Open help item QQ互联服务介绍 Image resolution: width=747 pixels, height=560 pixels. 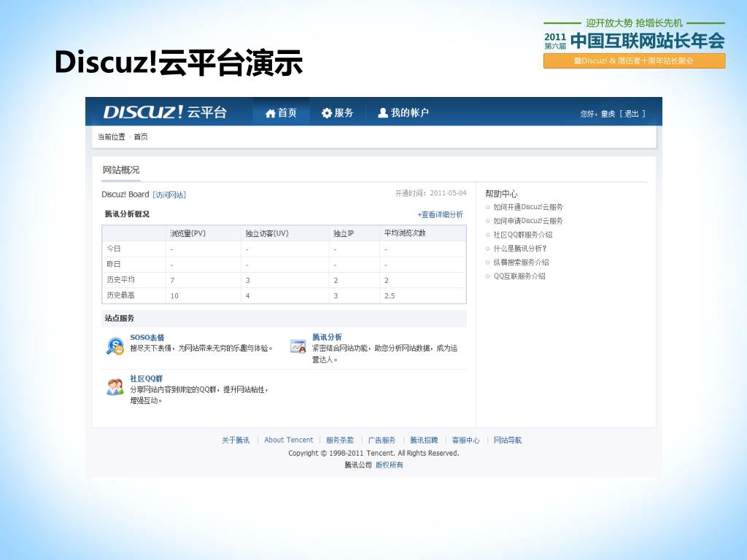coord(519,276)
